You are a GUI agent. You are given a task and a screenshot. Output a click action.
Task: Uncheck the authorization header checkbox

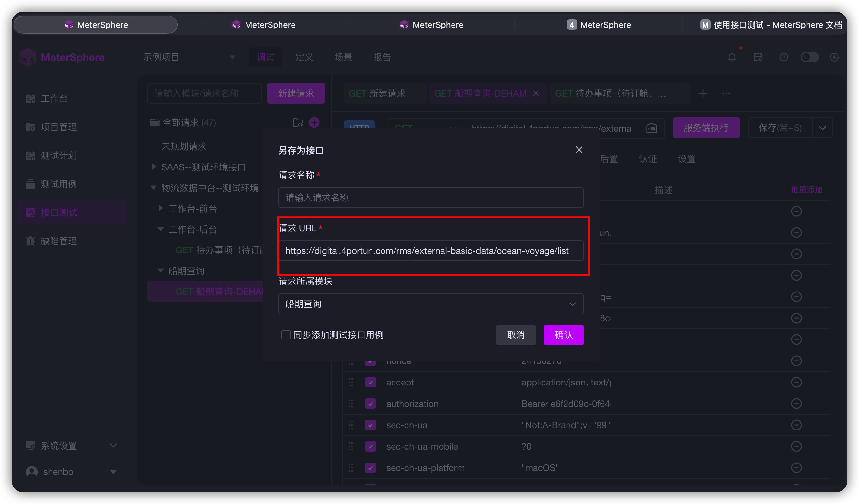coord(371,404)
